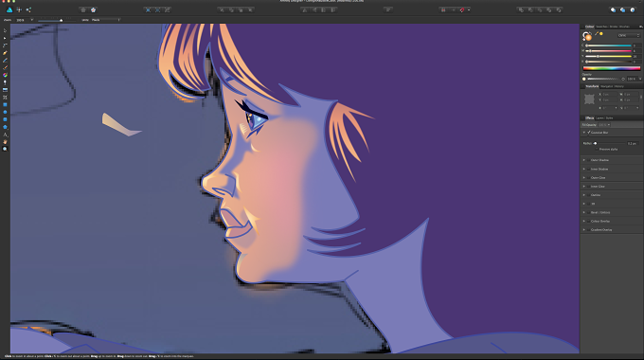Select the View hand tool

[x=5, y=142]
